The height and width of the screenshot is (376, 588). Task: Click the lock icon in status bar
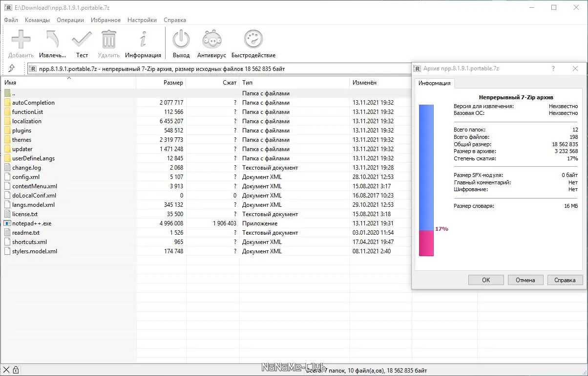point(16,370)
